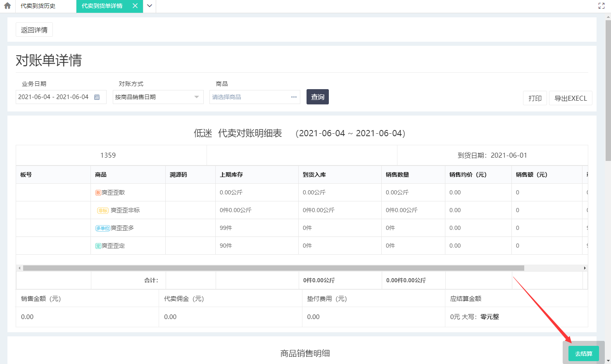The image size is (611, 364).
Task: Open product picker ellipsis icon
Action: point(294,97)
